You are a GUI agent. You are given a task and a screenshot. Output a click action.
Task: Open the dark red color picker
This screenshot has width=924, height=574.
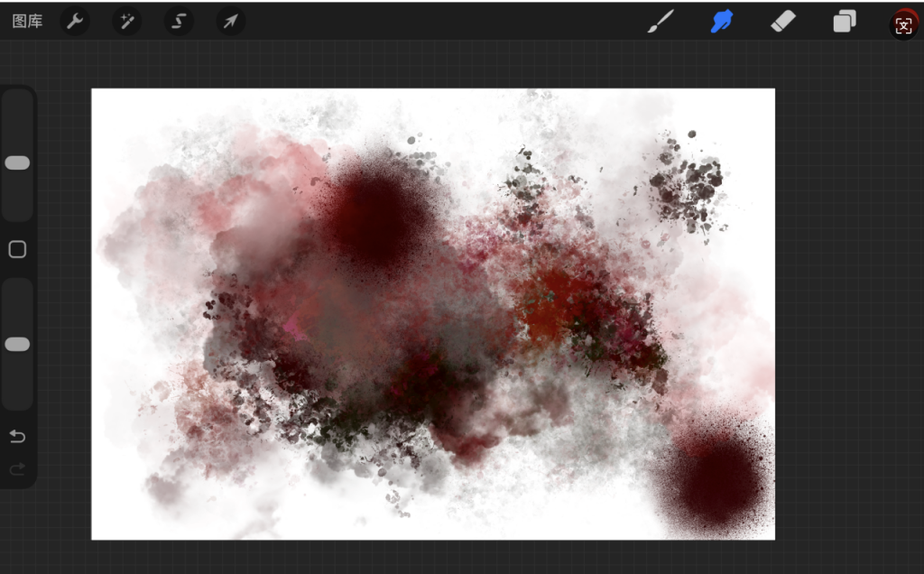(903, 24)
